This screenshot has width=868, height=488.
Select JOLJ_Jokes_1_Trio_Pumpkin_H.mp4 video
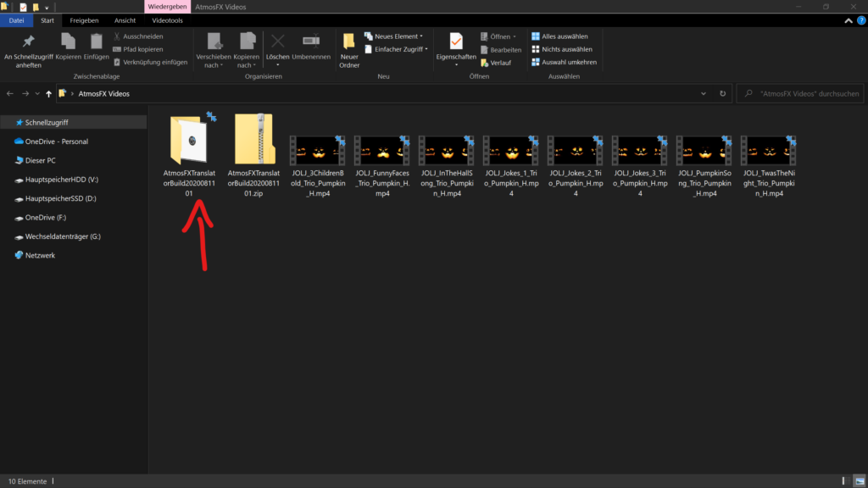coord(511,166)
